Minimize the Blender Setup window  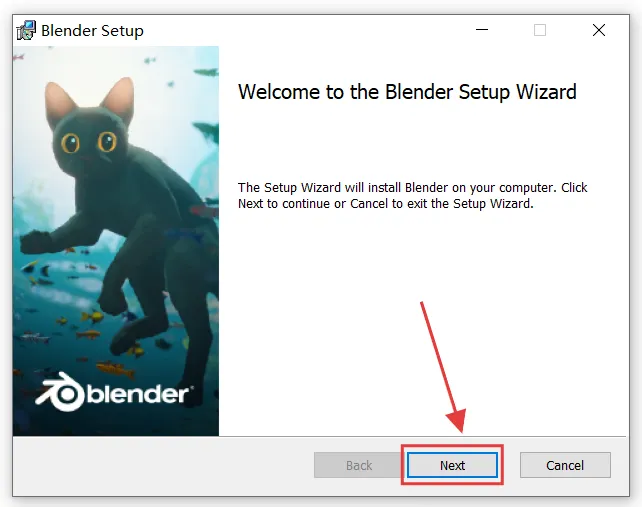click(x=482, y=30)
